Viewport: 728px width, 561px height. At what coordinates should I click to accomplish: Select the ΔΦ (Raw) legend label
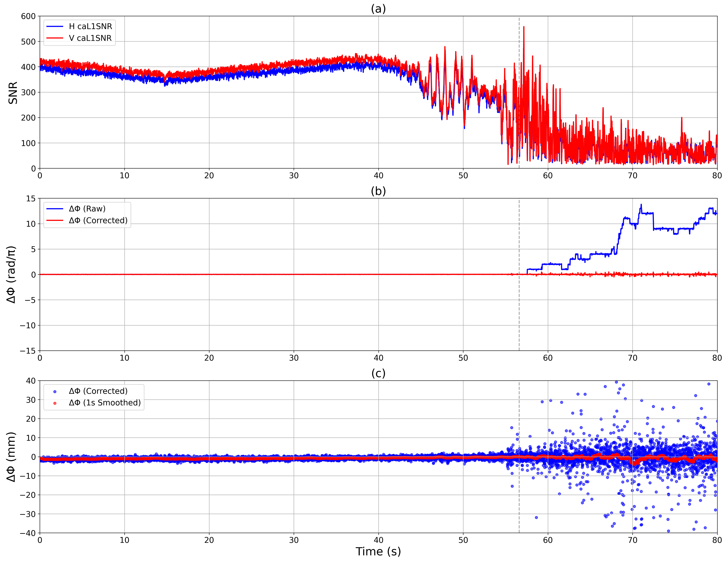tap(87, 209)
